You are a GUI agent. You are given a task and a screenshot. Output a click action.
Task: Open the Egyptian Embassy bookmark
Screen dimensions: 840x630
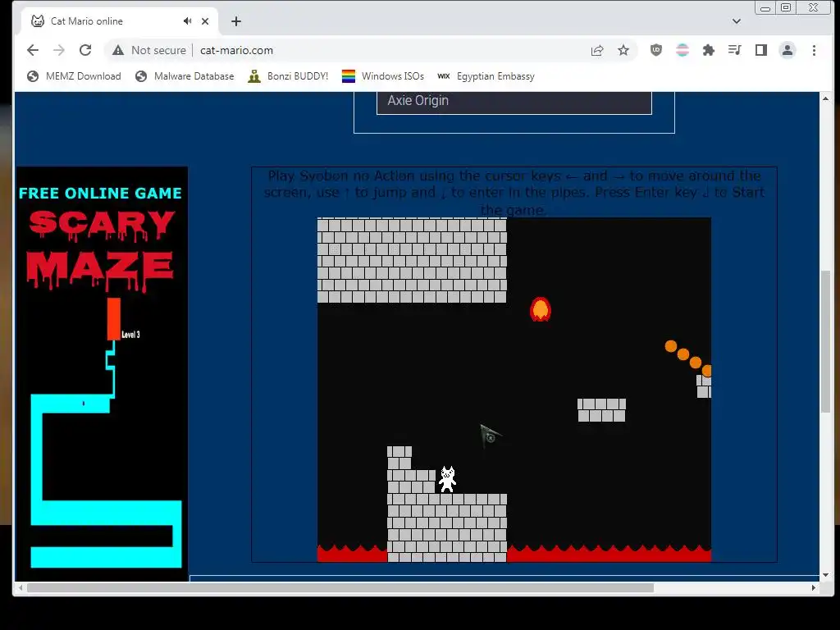[x=486, y=76]
